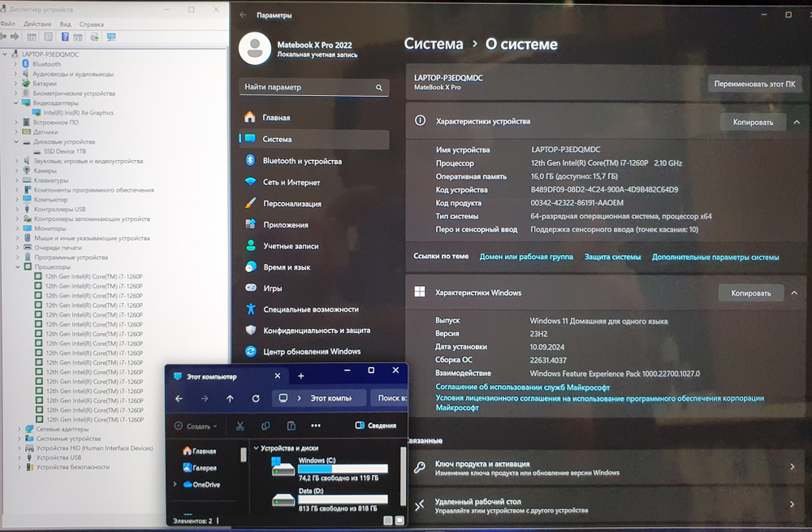Collapse the Видеоадаптеры tree branch
Image resolution: width=812 pixels, height=532 pixels.
pyautogui.click(x=15, y=102)
